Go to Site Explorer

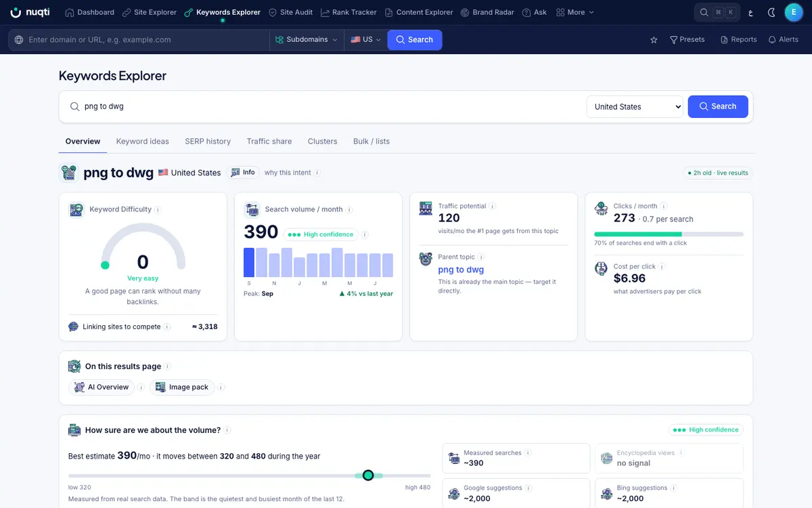[x=149, y=12]
